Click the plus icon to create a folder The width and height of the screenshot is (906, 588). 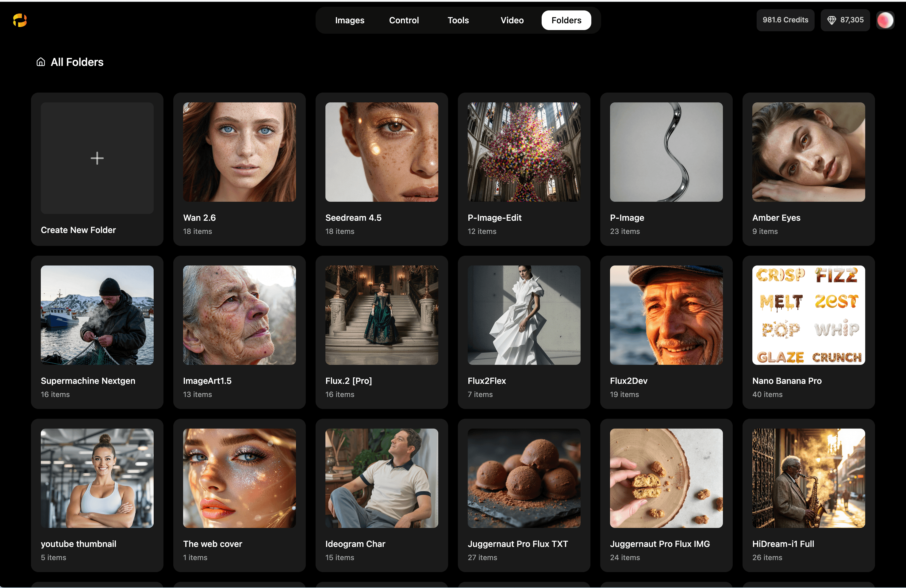97,158
